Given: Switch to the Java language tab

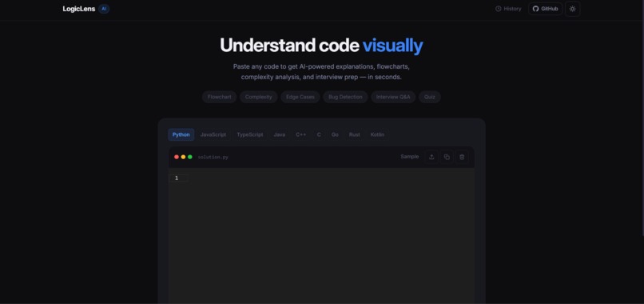Looking at the screenshot, I should pos(280,134).
